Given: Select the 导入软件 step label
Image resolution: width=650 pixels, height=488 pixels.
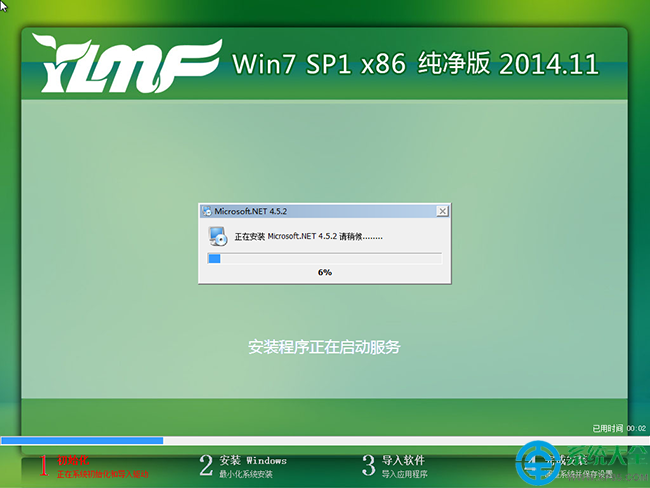Looking at the screenshot, I should (403, 460).
